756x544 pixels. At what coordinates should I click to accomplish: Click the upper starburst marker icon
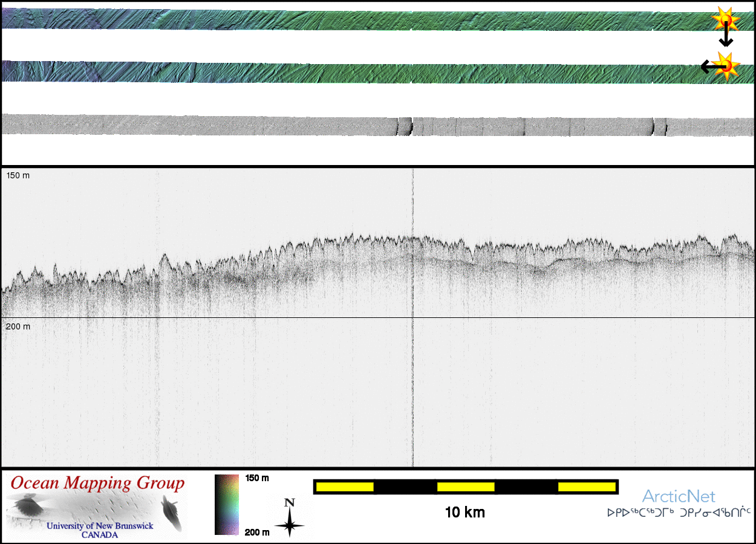pyautogui.click(x=723, y=20)
